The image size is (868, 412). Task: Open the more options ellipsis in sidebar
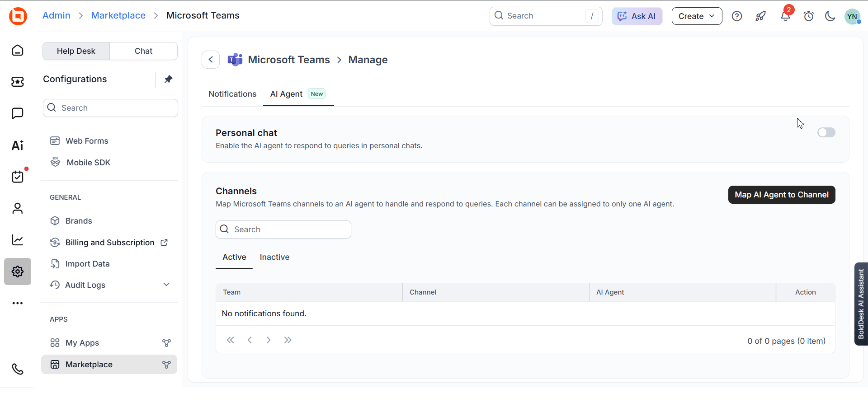[18, 303]
